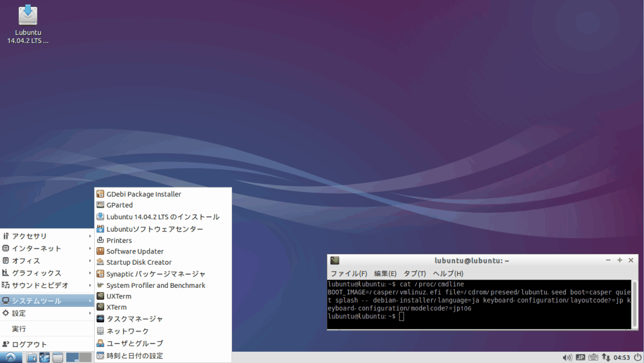This screenshot has height=363, width=644.
Task: Click the 04:53 clock in the panel
Action: (622, 358)
